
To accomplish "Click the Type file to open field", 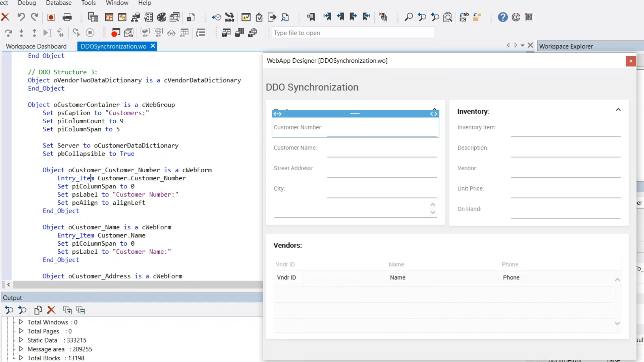I will point(353,33).
